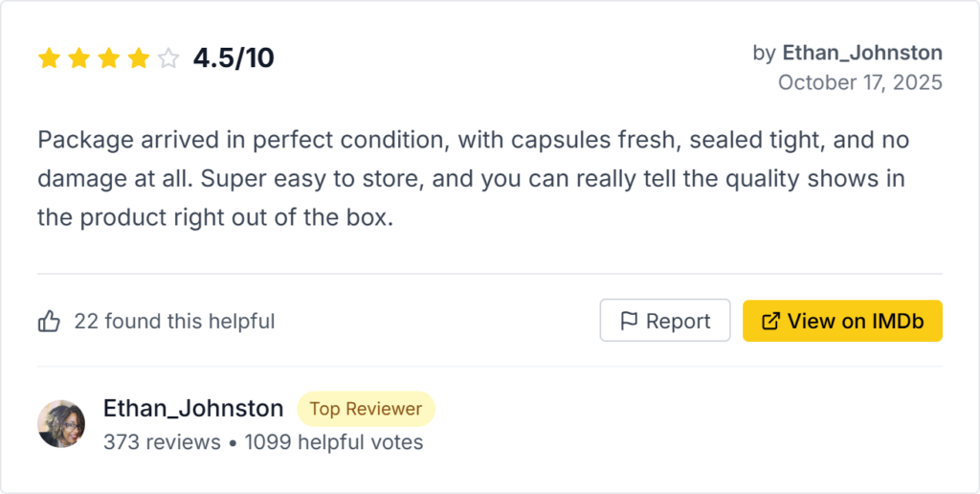Click the first filled rating star
The width and height of the screenshot is (980, 494).
tap(49, 59)
